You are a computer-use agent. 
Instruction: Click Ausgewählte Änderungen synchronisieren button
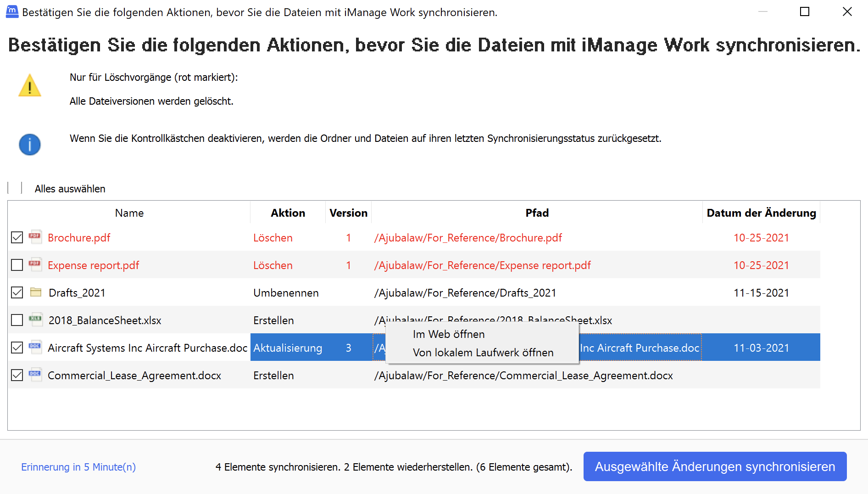715,466
